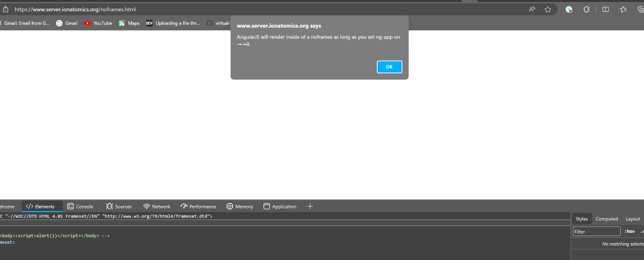Add page to favorites with star icon
Viewport: 644px width, 260px height.
[x=548, y=9]
